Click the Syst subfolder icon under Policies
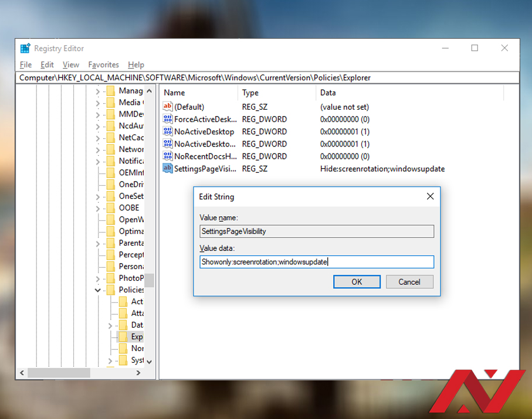This screenshot has height=419, width=532. tap(123, 360)
